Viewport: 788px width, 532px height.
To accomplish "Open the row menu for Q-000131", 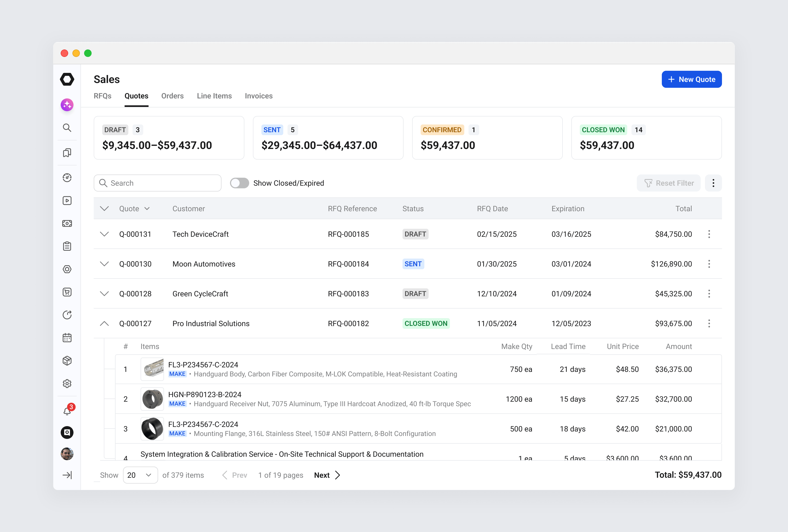I will (709, 234).
